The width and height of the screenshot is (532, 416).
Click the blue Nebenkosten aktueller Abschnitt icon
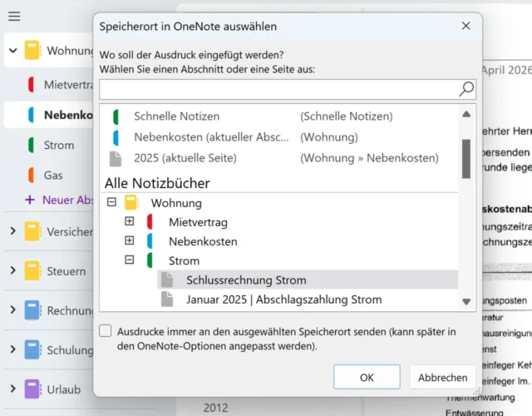(x=116, y=137)
